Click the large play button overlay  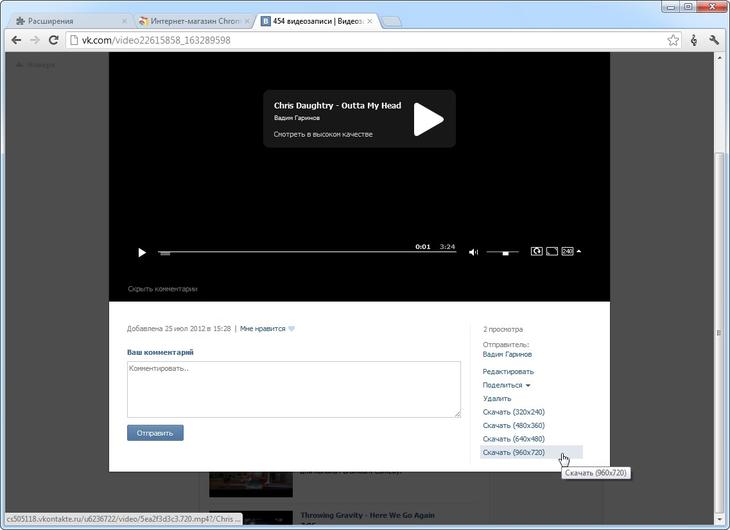coord(428,119)
